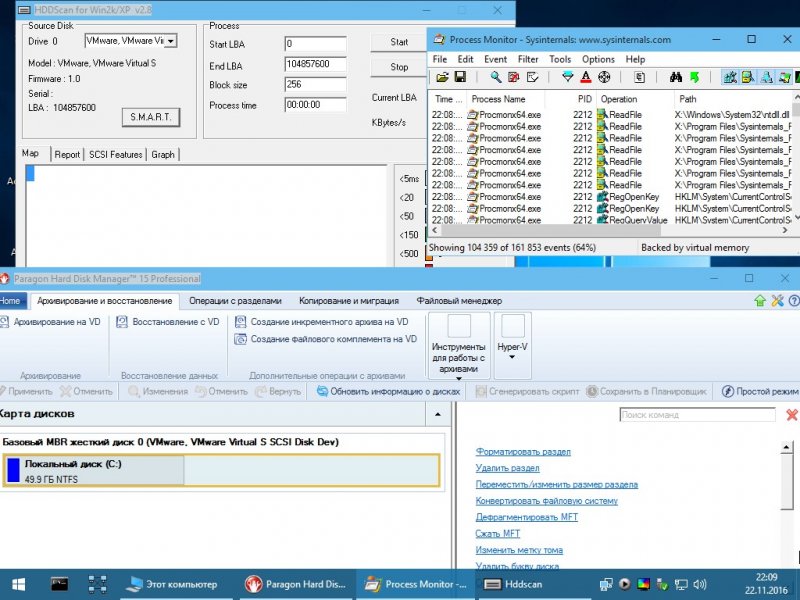
Task: Click the Форматировать раздел link
Action: [523, 452]
